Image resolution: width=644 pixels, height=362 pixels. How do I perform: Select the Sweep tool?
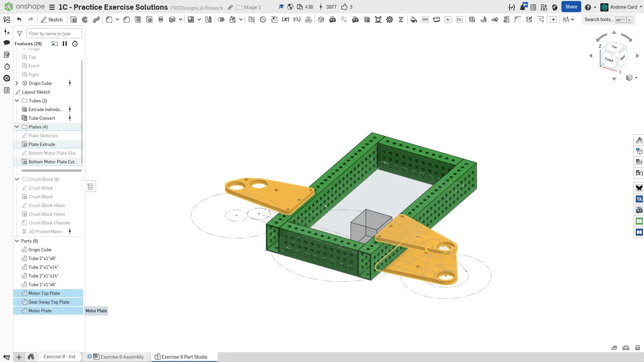[96, 19]
